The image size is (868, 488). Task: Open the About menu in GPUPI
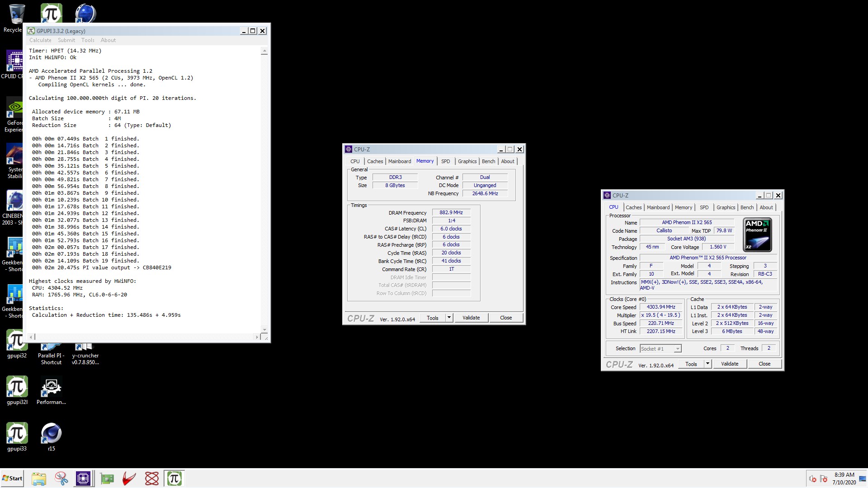coord(108,40)
